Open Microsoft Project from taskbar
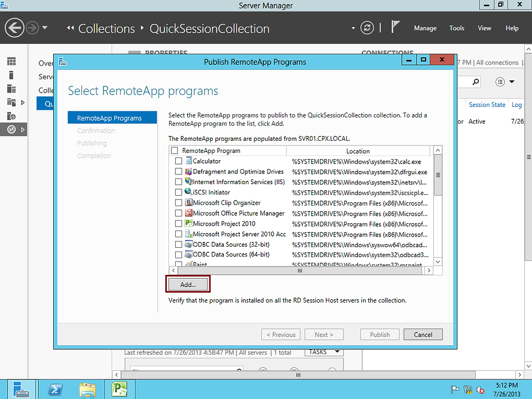The height and width of the screenshot is (399, 532). 120,389
